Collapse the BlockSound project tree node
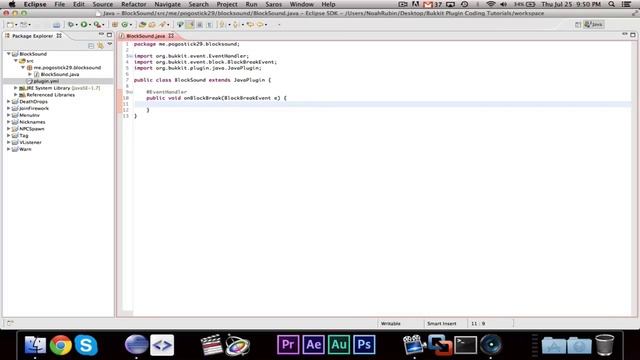This screenshot has height=360, width=640. tap(9, 53)
